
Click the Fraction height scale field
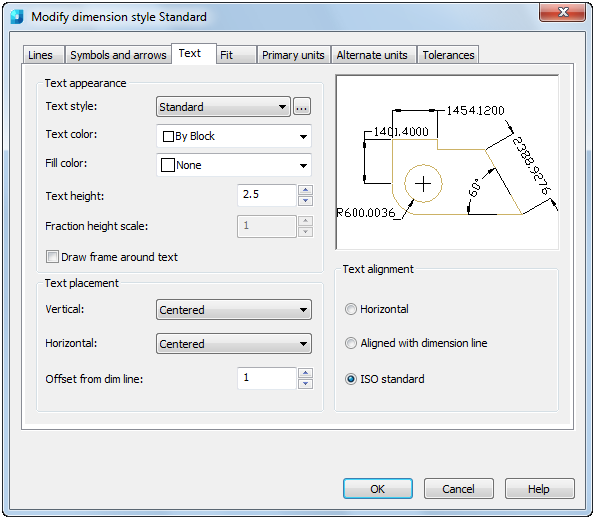point(267,226)
